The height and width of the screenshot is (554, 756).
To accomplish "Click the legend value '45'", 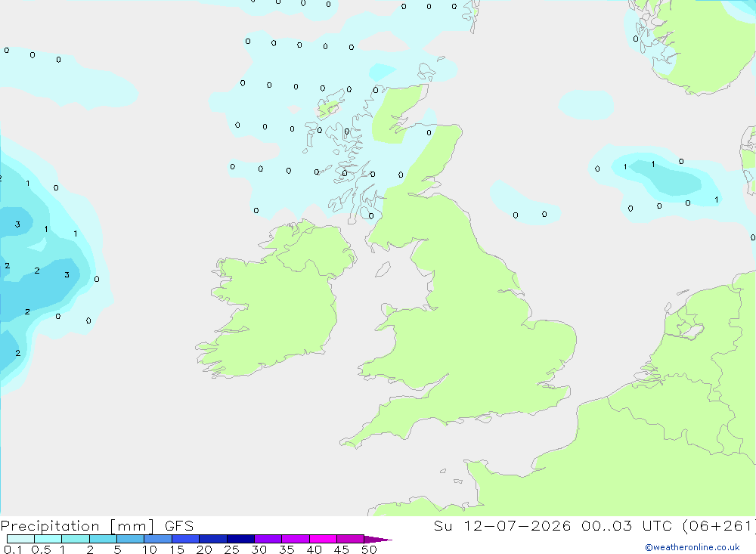I will click(342, 549).
